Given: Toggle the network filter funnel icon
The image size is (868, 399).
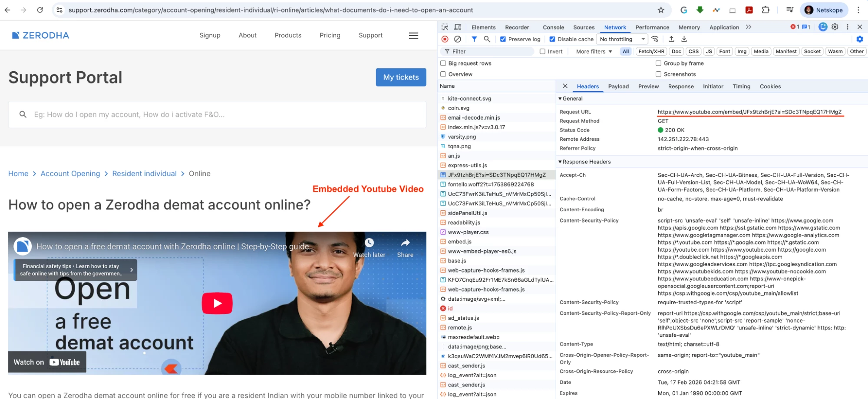Looking at the screenshot, I should (x=475, y=39).
